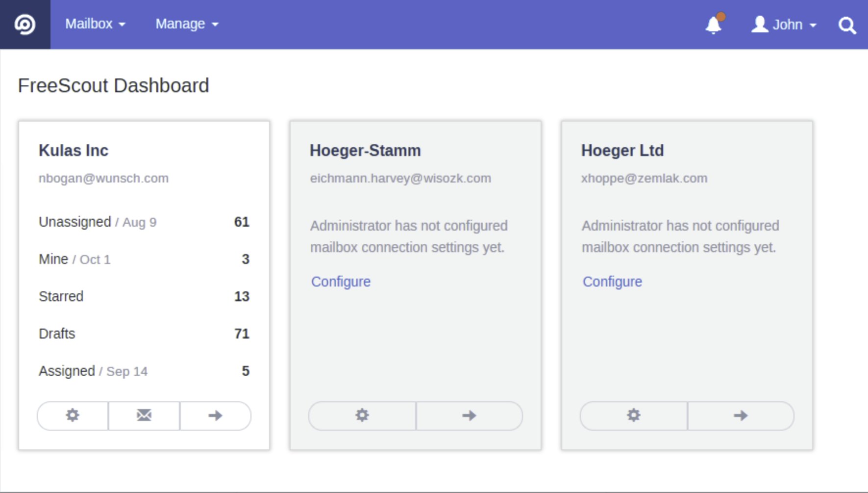Open settings gear for Hoeger Ltd mailbox
Screen dimensions: 868x493
(x=633, y=415)
